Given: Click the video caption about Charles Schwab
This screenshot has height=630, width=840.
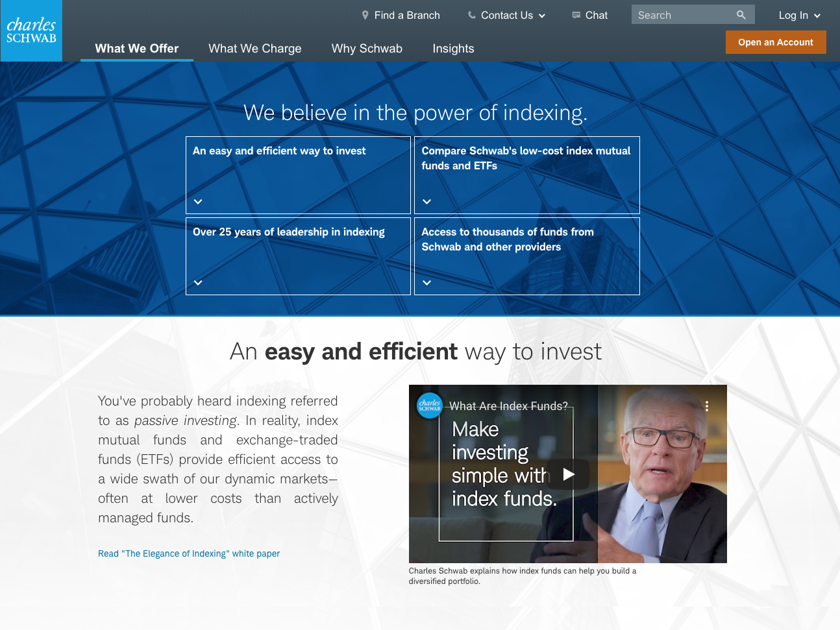Looking at the screenshot, I should [x=523, y=576].
